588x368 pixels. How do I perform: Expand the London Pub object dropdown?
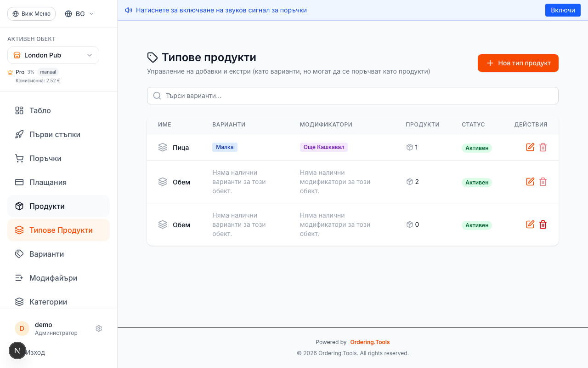[53, 55]
